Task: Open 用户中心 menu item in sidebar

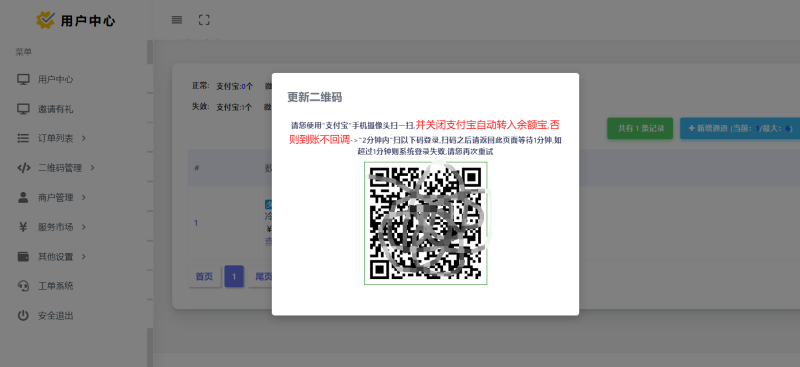Action: click(x=55, y=80)
